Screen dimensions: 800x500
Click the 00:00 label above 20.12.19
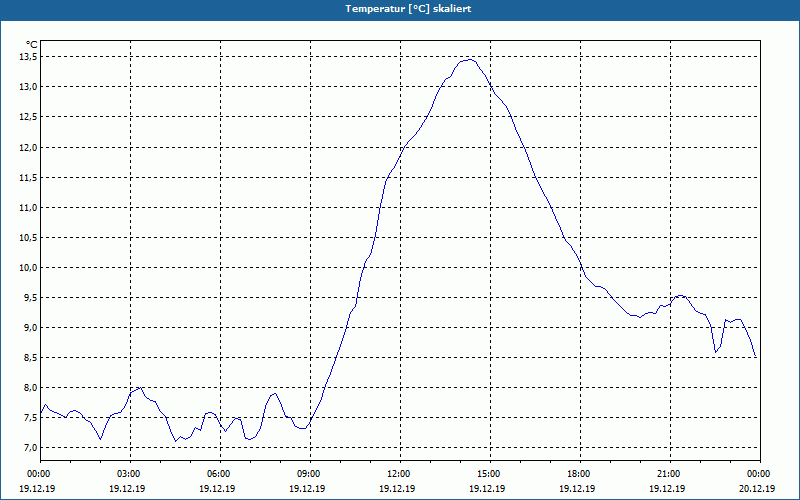[x=760, y=474]
